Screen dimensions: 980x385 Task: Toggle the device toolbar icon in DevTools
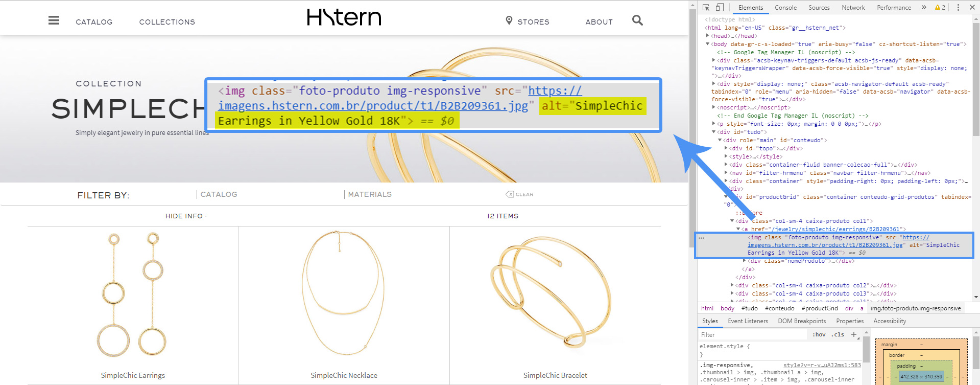(720, 8)
